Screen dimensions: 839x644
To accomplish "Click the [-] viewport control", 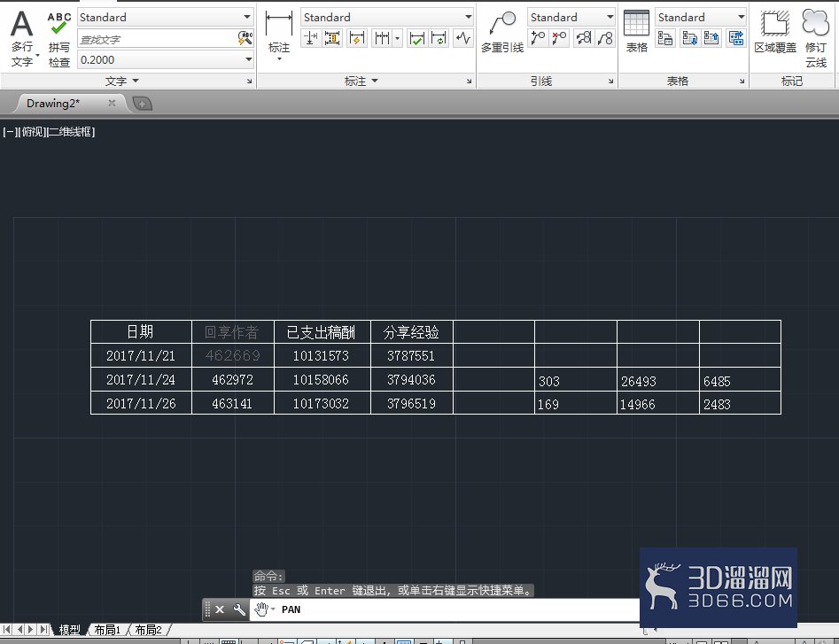I will click(x=10, y=132).
